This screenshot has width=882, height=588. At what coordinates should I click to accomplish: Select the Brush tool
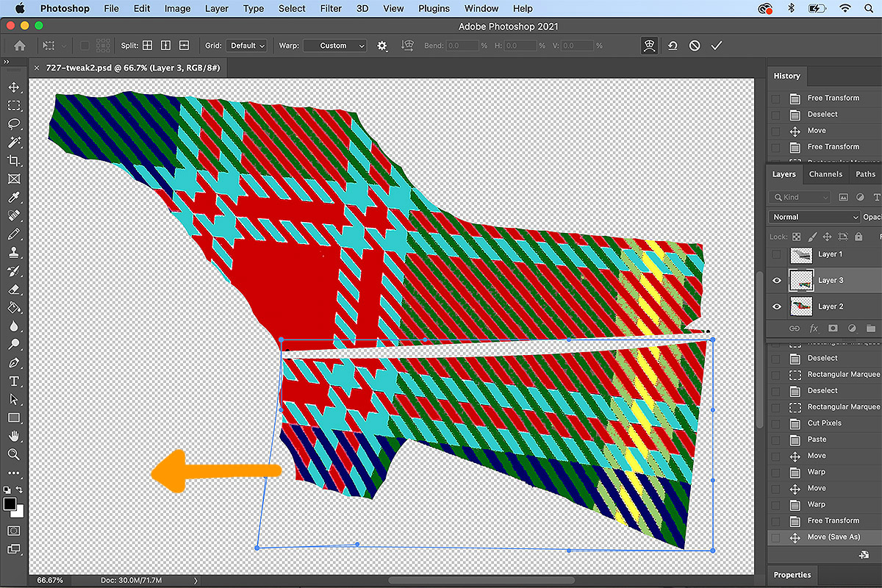(14, 234)
